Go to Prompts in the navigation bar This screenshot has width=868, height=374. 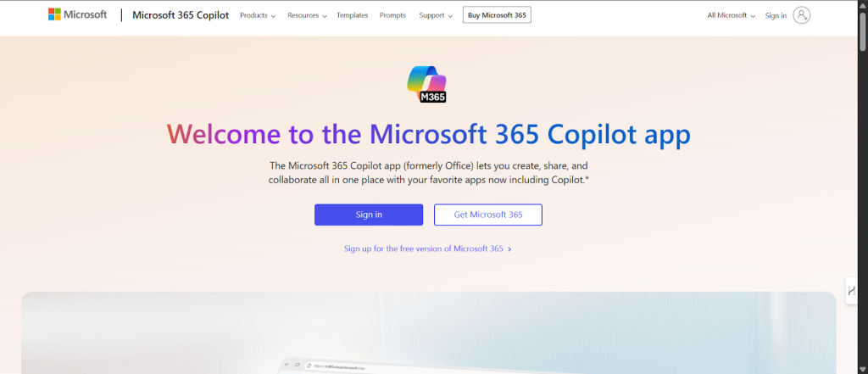392,15
